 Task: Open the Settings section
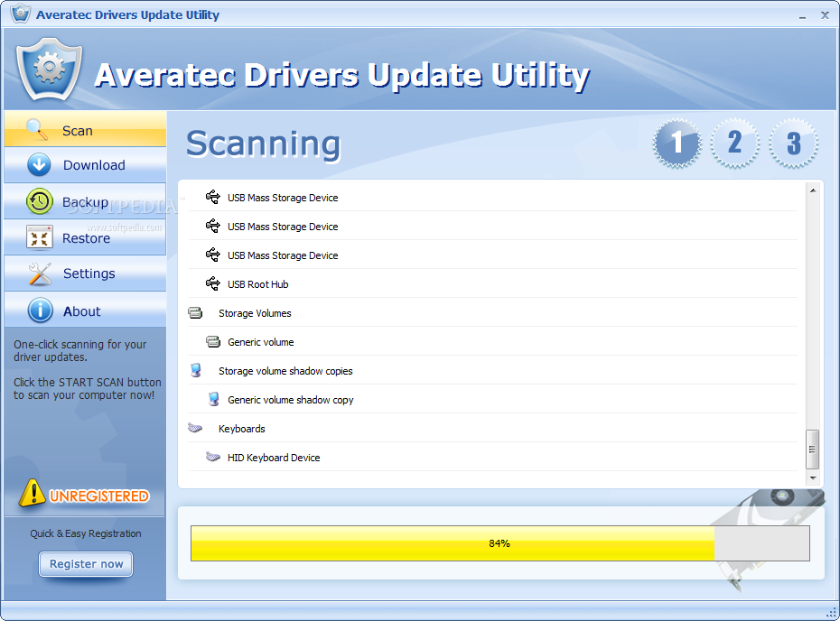click(85, 273)
